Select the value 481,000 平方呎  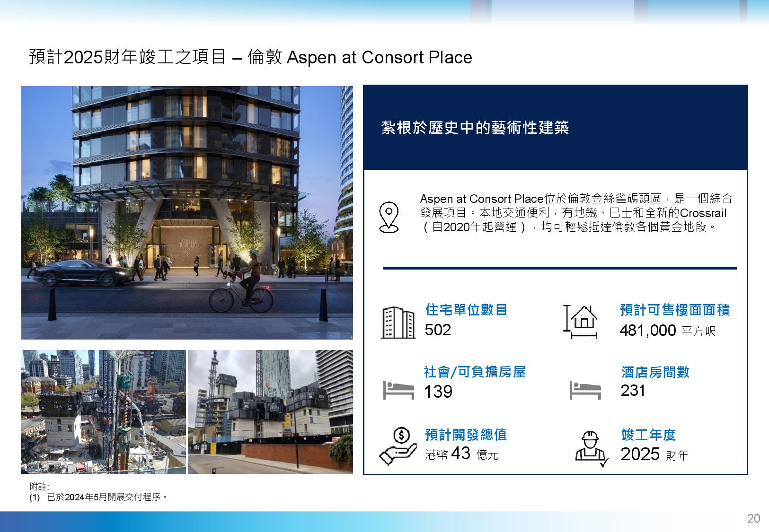[x=667, y=330]
